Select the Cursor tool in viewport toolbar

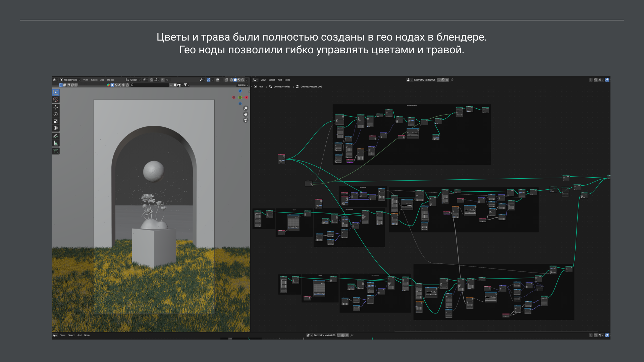56,99
